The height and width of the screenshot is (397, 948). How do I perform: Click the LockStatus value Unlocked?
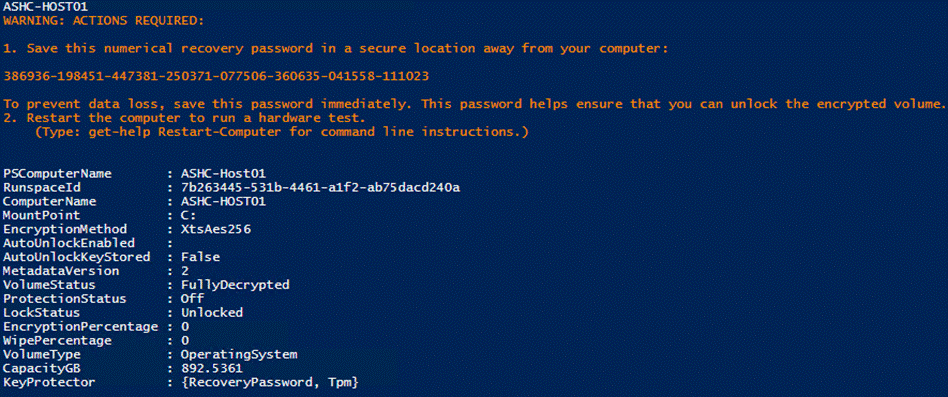(x=212, y=312)
